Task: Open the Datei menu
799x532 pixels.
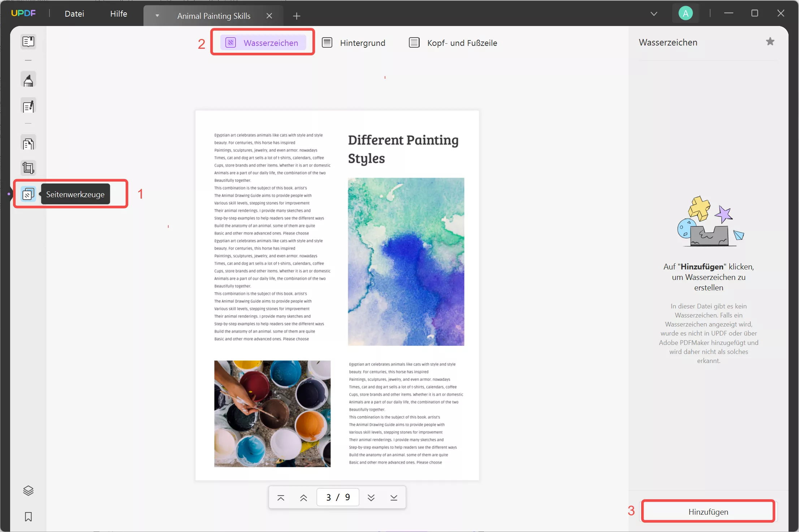Action: (x=74, y=14)
